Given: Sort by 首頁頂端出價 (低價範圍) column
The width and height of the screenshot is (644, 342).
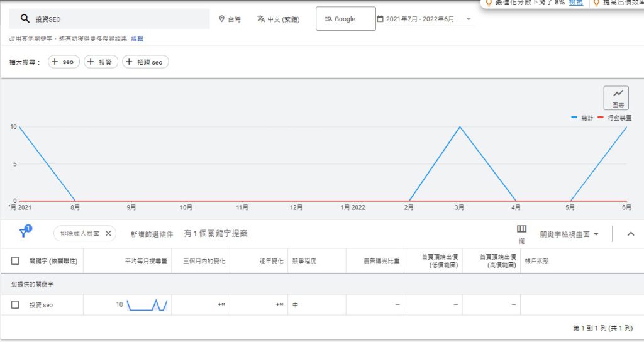Looking at the screenshot, I should [x=440, y=261].
